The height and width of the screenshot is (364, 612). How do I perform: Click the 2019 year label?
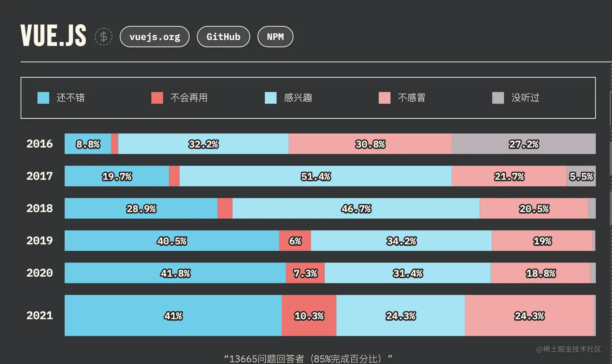pos(40,241)
